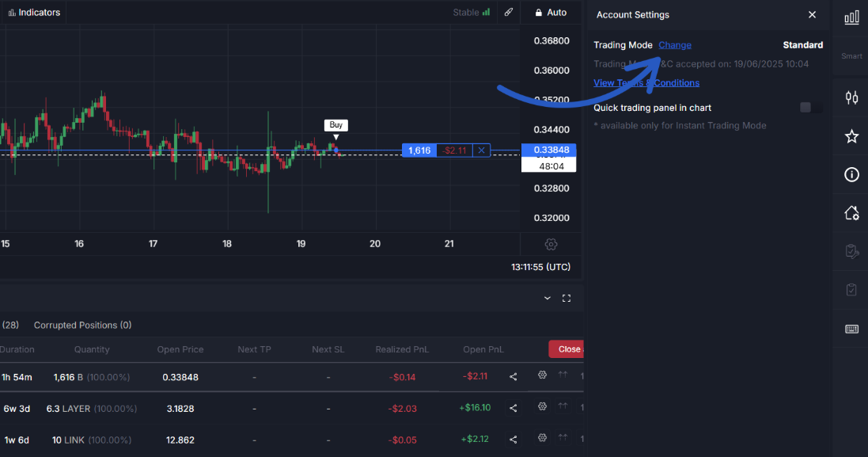Click the Buy marker on chart

[x=335, y=125]
